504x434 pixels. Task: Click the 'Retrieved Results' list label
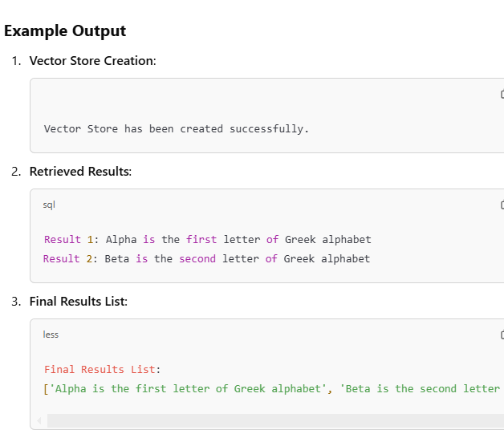(x=79, y=172)
